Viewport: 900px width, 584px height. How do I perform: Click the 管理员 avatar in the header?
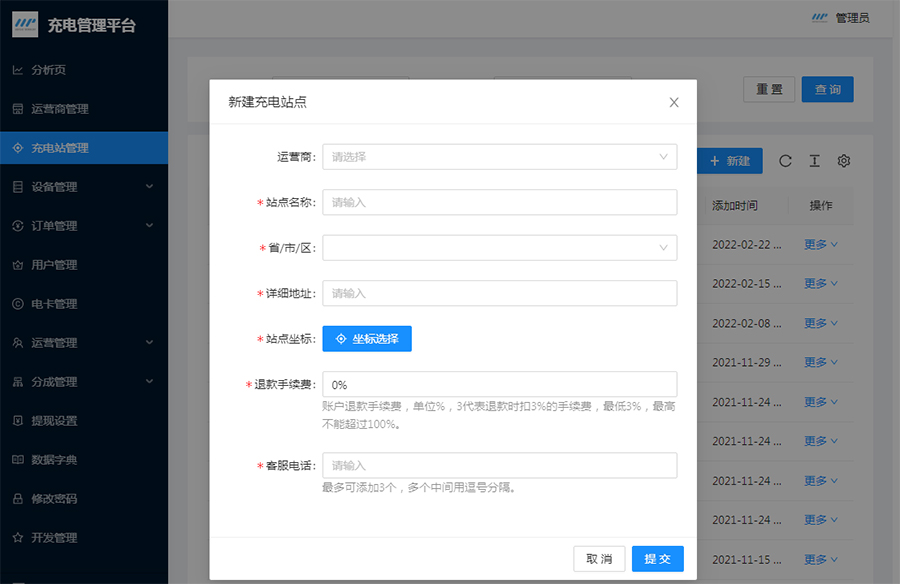(x=820, y=18)
